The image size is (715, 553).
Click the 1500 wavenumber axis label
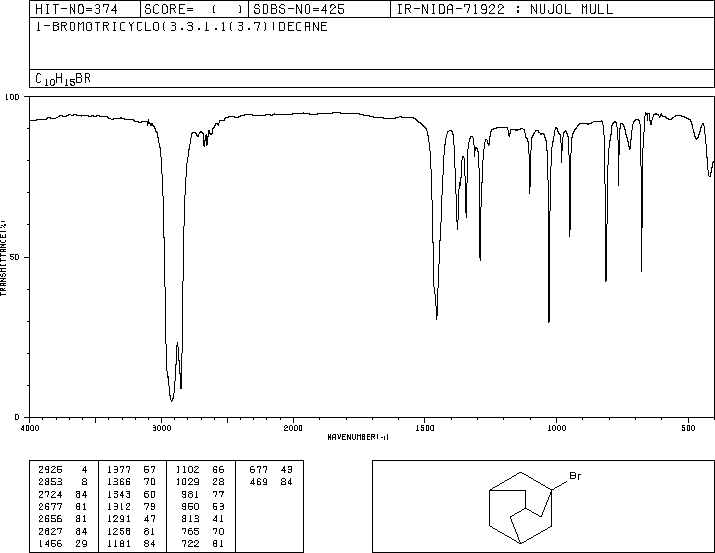coord(425,428)
